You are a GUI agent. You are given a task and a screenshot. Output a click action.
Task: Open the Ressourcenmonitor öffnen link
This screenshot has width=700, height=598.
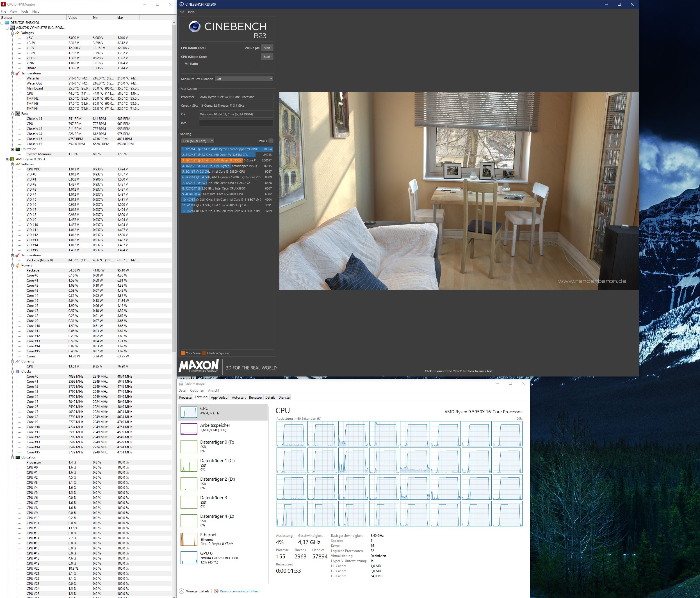pyautogui.click(x=240, y=591)
